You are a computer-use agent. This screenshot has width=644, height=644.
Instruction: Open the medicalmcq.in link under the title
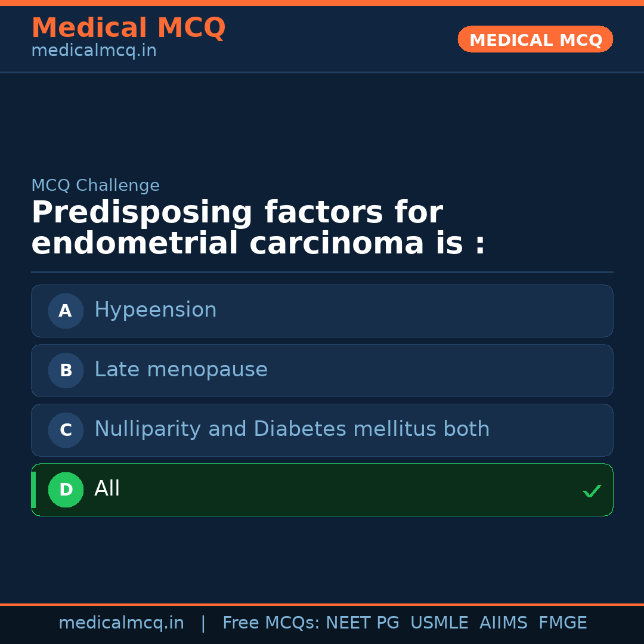[x=94, y=51]
